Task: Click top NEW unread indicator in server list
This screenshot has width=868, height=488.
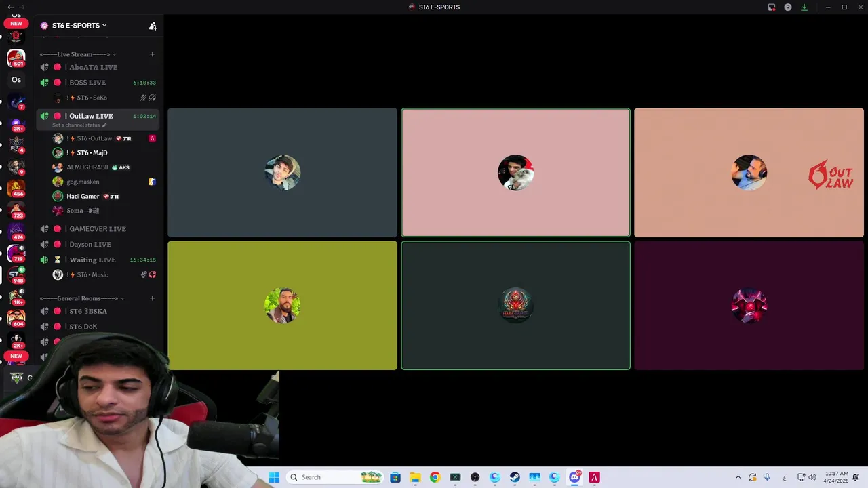Action: (x=16, y=23)
